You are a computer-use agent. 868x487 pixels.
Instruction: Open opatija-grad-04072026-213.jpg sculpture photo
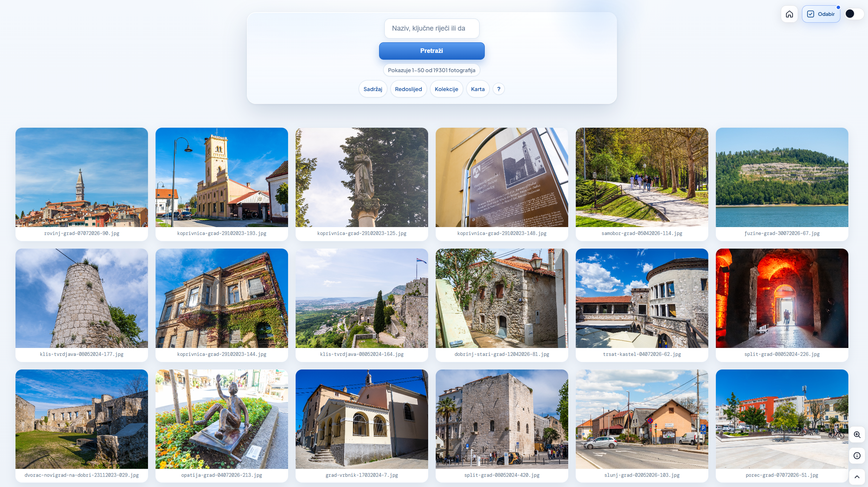click(222, 419)
